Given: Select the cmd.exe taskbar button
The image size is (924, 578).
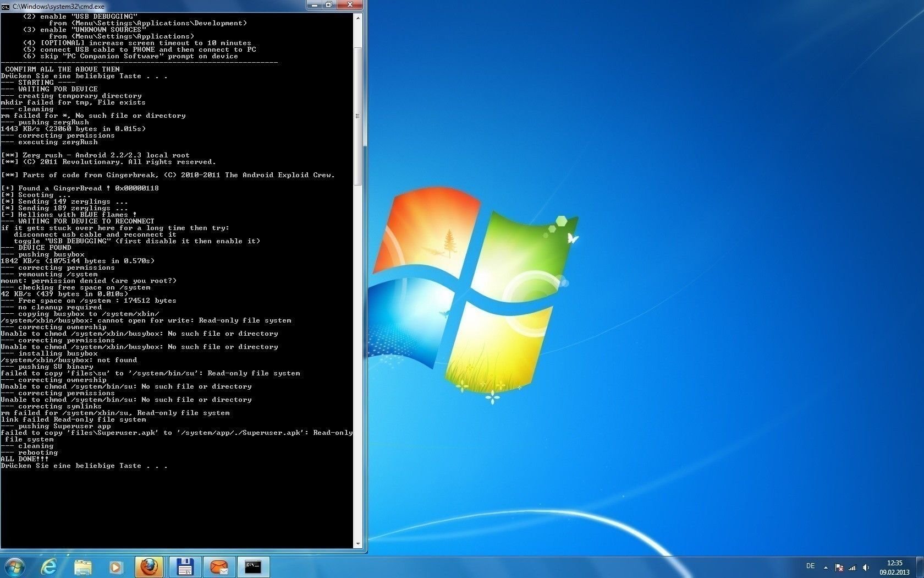Looking at the screenshot, I should (253, 567).
